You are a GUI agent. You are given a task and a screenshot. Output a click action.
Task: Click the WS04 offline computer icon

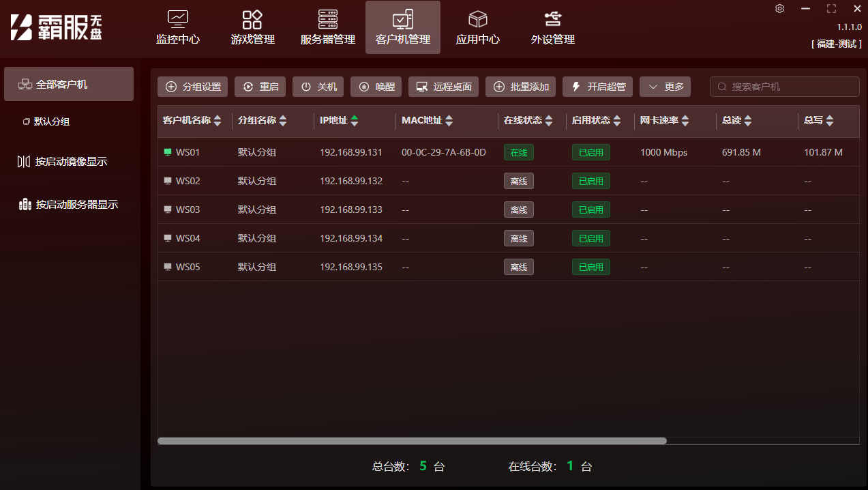pyautogui.click(x=168, y=238)
